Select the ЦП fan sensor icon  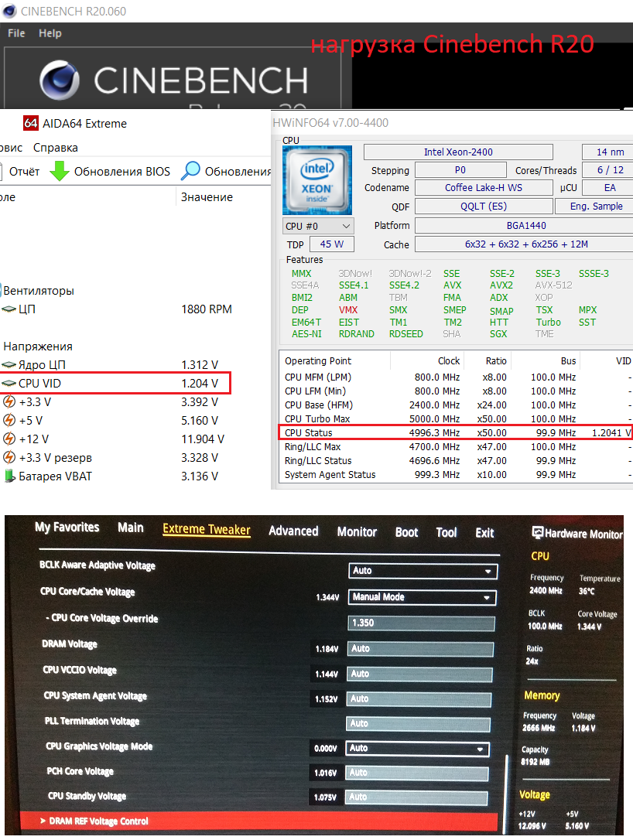click(9, 309)
